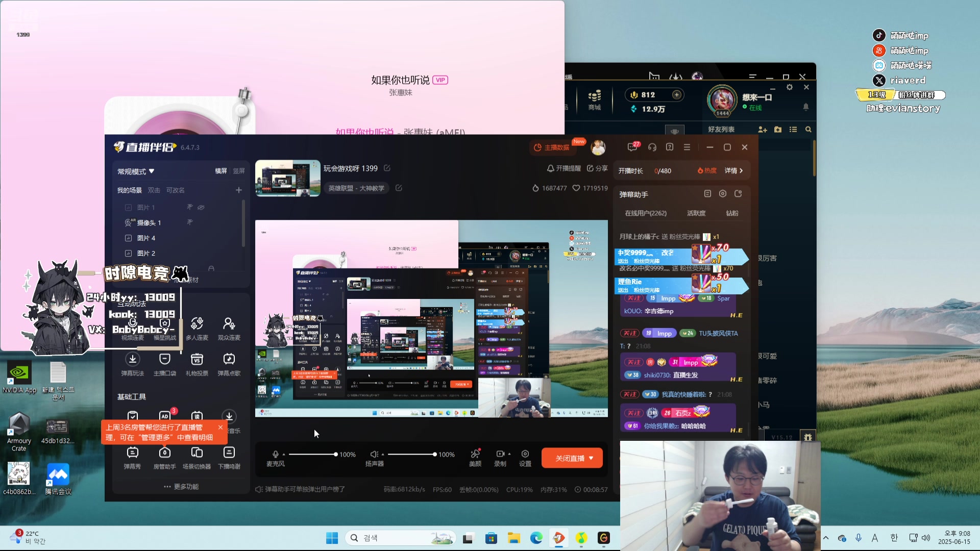This screenshot has width=980, height=551.
Task: Expand speaker device arrow beside 扬声器
Action: [382, 454]
